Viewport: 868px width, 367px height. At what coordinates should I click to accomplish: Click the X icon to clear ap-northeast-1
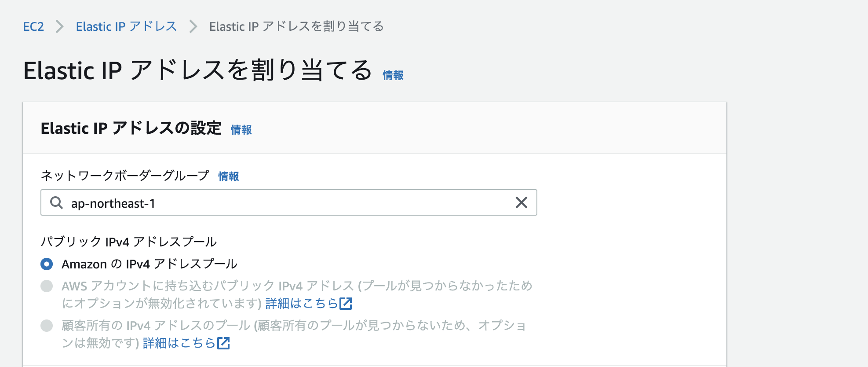pyautogui.click(x=522, y=203)
